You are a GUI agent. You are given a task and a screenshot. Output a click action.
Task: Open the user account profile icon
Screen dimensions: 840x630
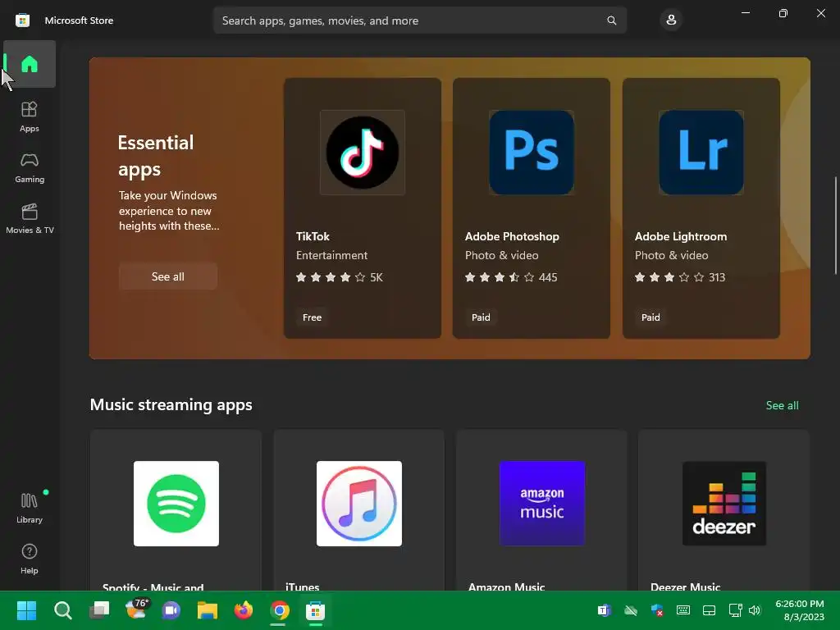coord(671,21)
